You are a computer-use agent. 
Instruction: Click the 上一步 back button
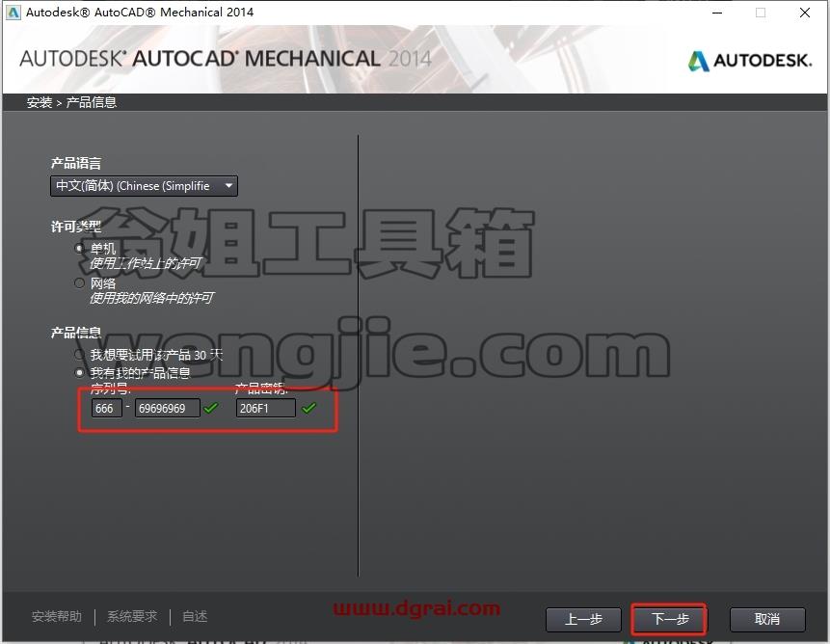(x=583, y=619)
